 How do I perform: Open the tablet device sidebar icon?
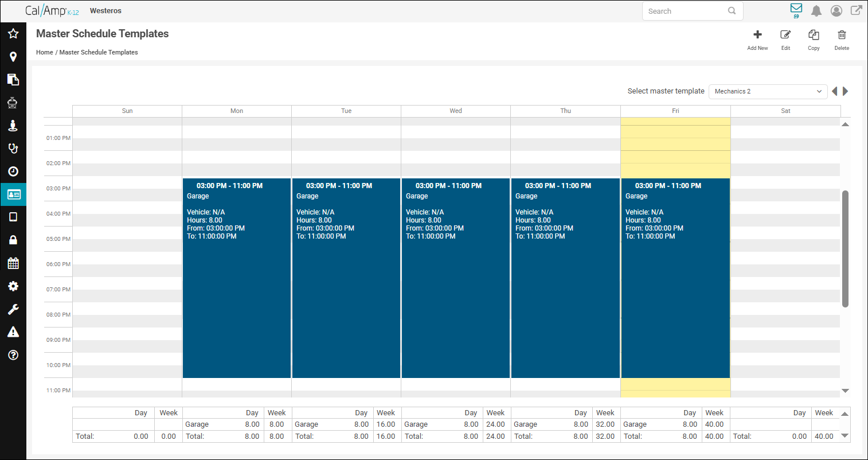13,217
